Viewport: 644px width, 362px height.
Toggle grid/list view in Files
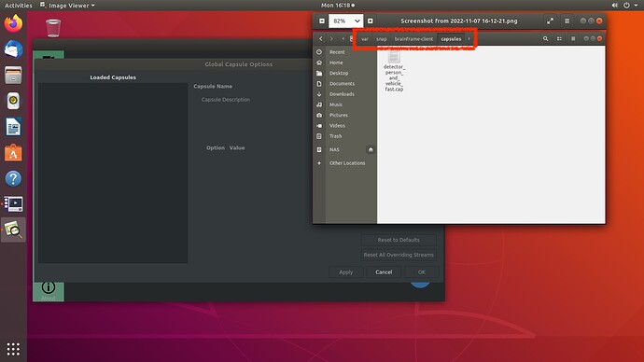point(559,38)
